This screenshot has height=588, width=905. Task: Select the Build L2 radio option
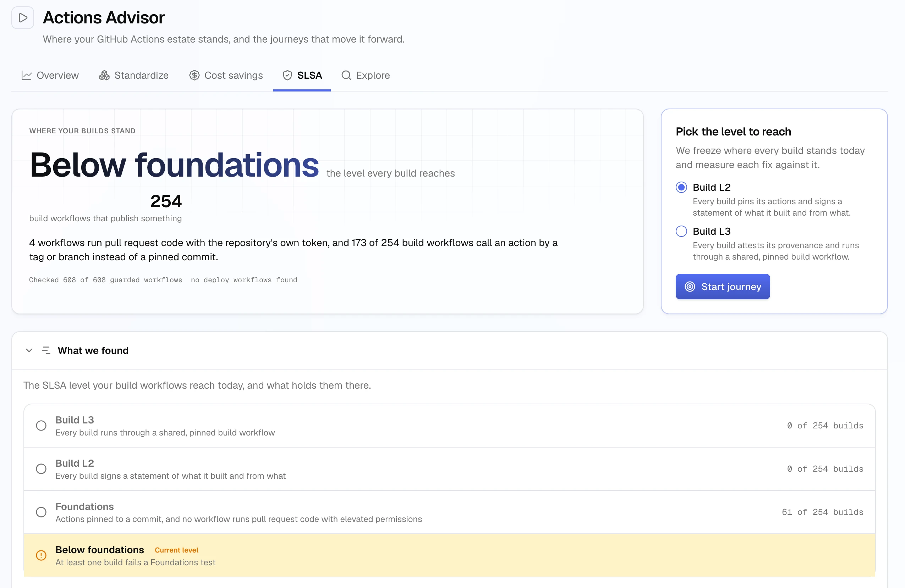[681, 187]
